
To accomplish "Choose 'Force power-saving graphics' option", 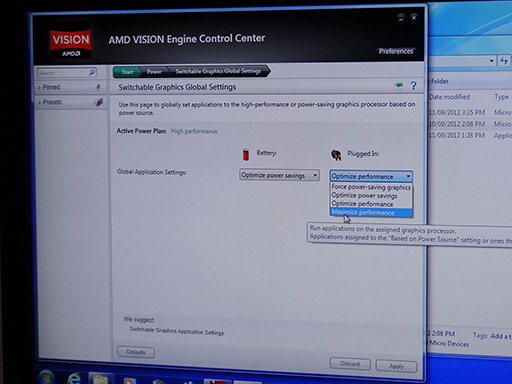I will pyautogui.click(x=371, y=187).
